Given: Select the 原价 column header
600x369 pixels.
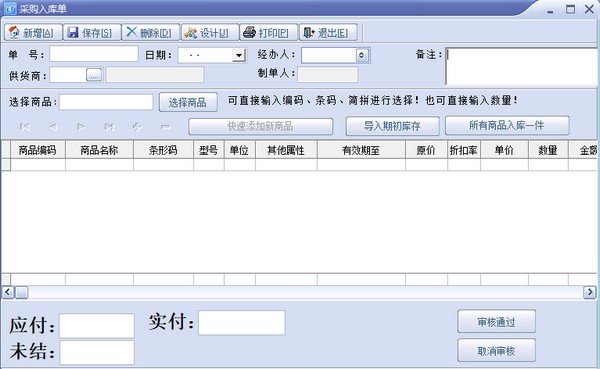Looking at the screenshot, I should click(x=426, y=150).
